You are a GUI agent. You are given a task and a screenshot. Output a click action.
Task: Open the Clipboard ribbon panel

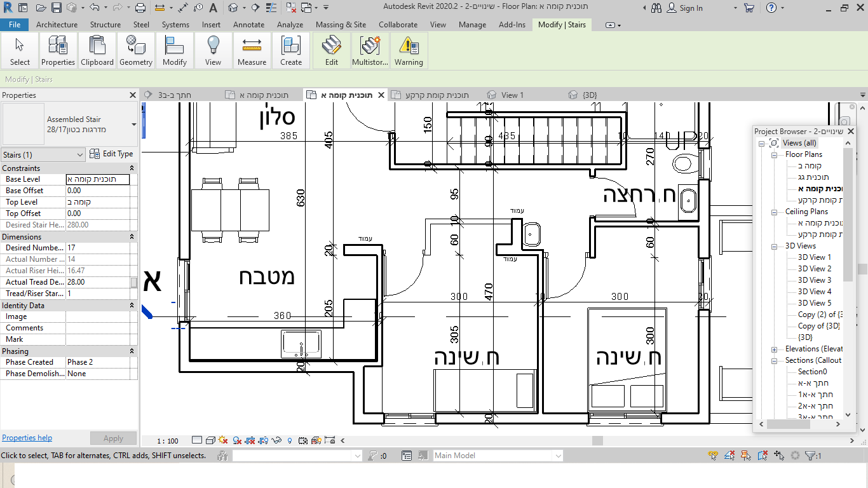(x=97, y=50)
